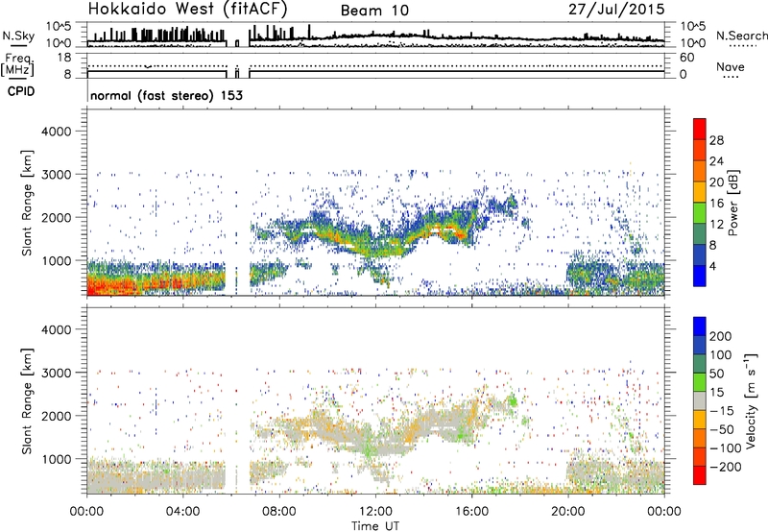Click the 12 label on power colorbar
The image size is (768, 532).
(x=716, y=224)
